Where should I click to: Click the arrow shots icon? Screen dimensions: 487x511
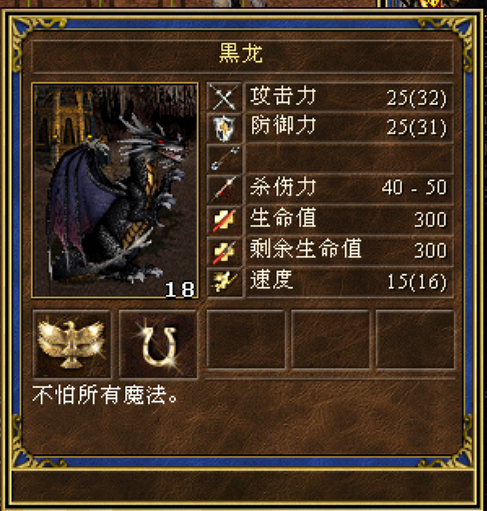(x=224, y=159)
